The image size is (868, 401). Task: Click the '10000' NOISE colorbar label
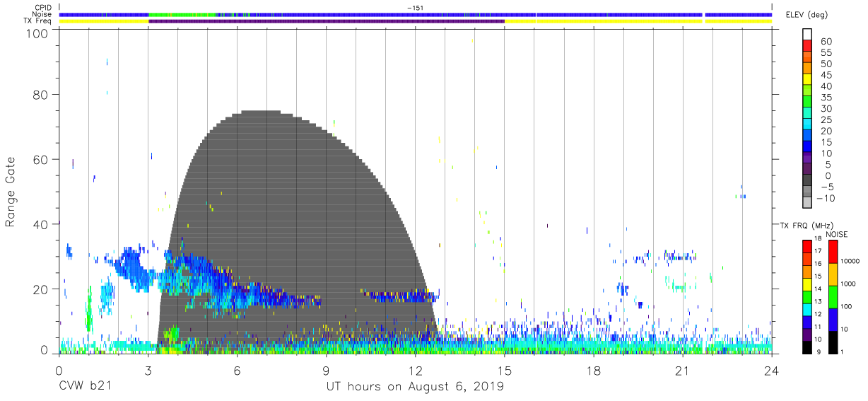850,262
